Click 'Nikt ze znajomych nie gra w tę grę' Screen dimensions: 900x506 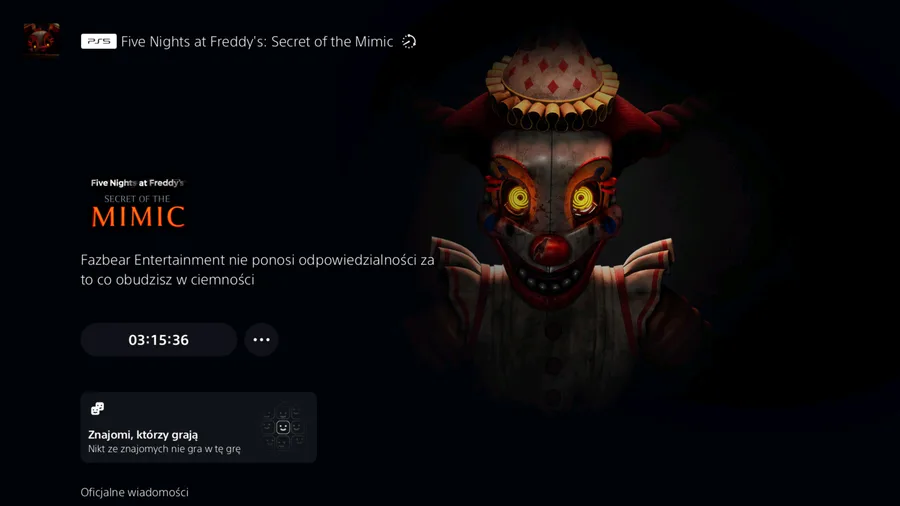pos(164,449)
